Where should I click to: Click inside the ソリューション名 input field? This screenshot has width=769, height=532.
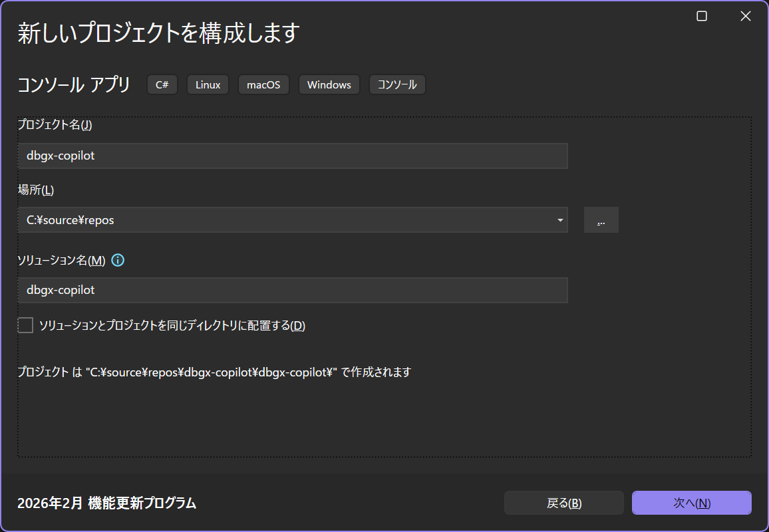293,290
